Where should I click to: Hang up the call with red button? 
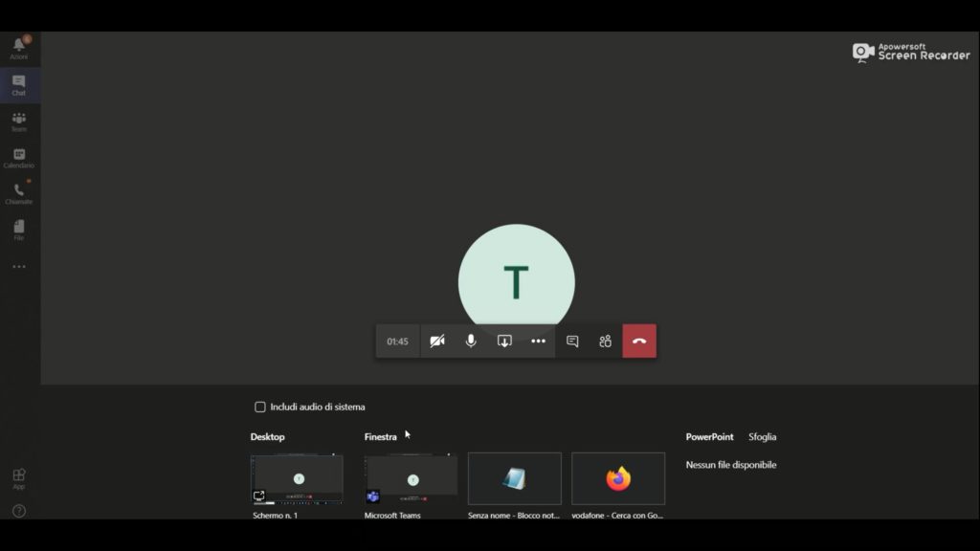(x=639, y=342)
